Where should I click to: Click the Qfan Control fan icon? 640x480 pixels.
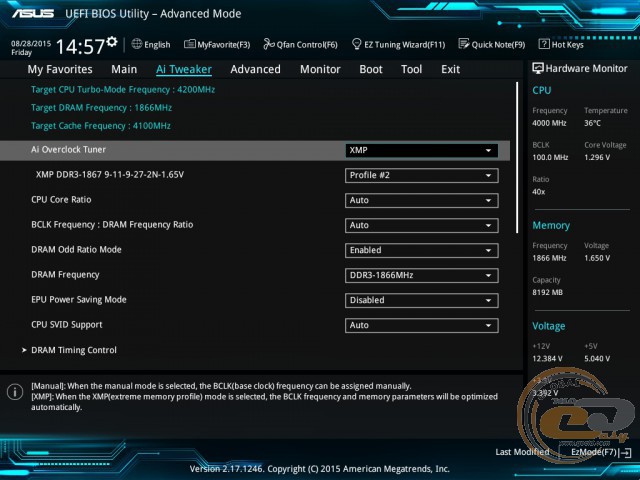(x=269, y=44)
